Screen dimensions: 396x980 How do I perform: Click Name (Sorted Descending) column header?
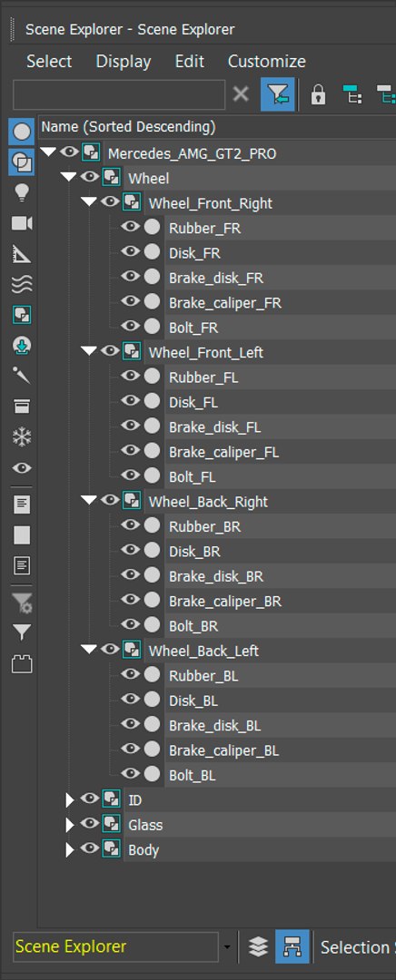[x=128, y=127]
